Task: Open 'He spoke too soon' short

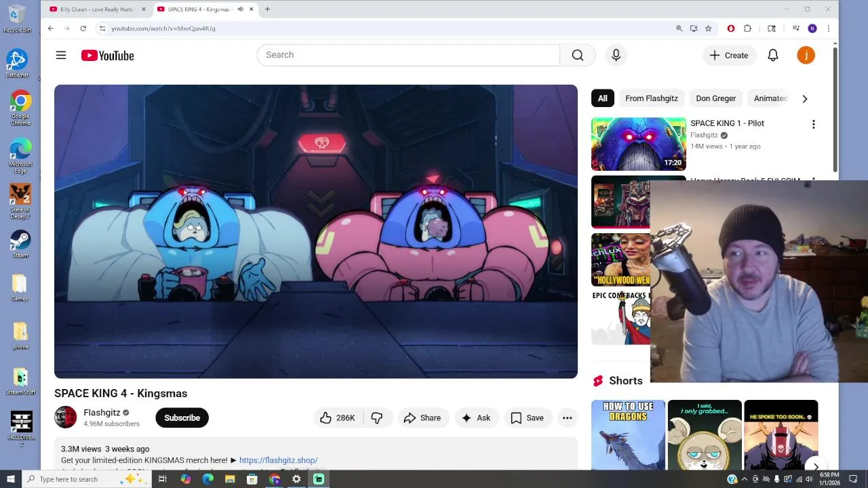Action: [781, 434]
